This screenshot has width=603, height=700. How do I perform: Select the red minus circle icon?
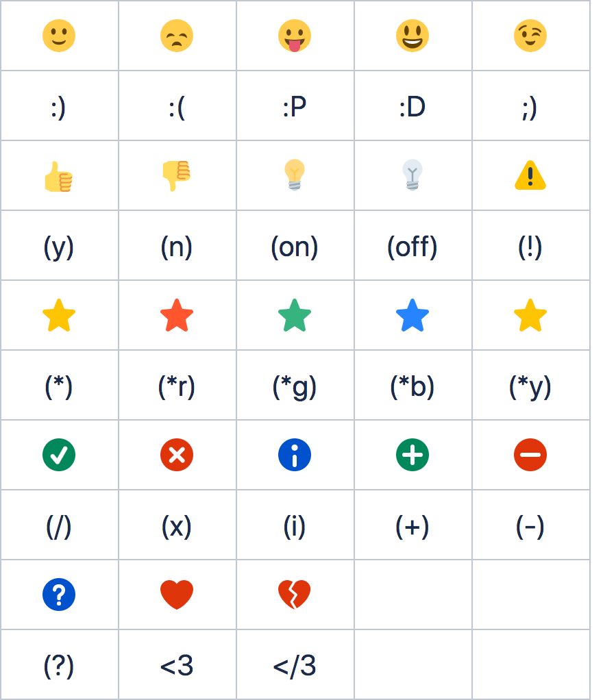click(x=530, y=455)
